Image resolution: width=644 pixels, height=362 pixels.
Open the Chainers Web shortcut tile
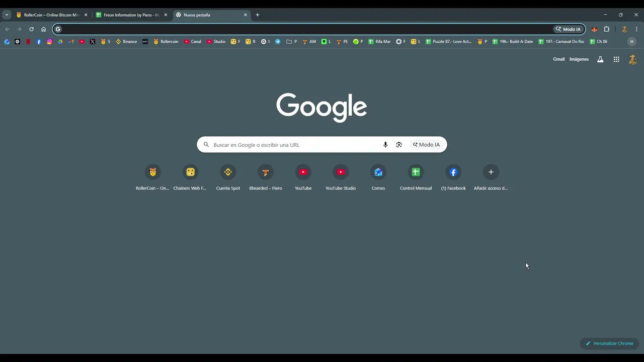(190, 178)
